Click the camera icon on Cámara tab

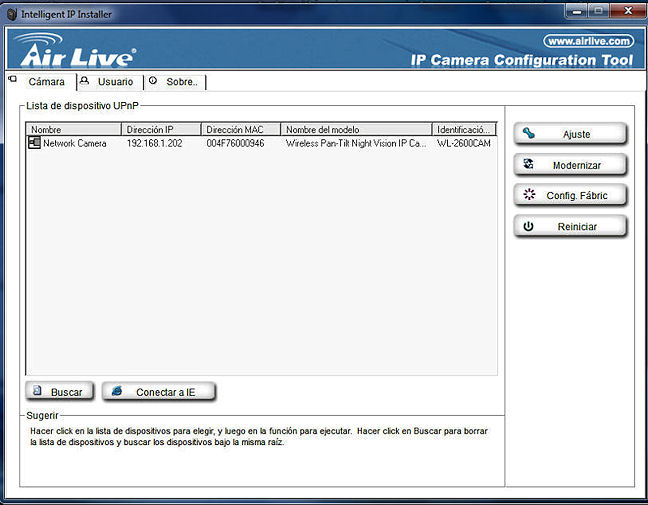[x=13, y=79]
